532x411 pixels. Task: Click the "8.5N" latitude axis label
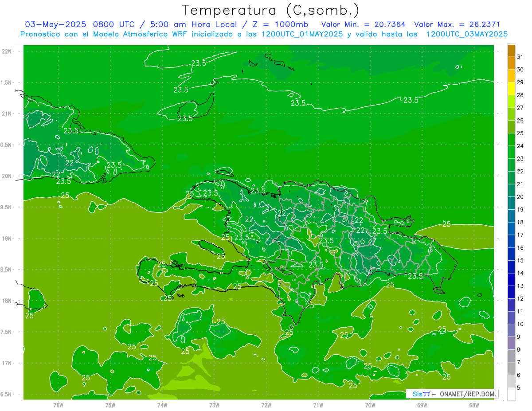click(x=7, y=270)
